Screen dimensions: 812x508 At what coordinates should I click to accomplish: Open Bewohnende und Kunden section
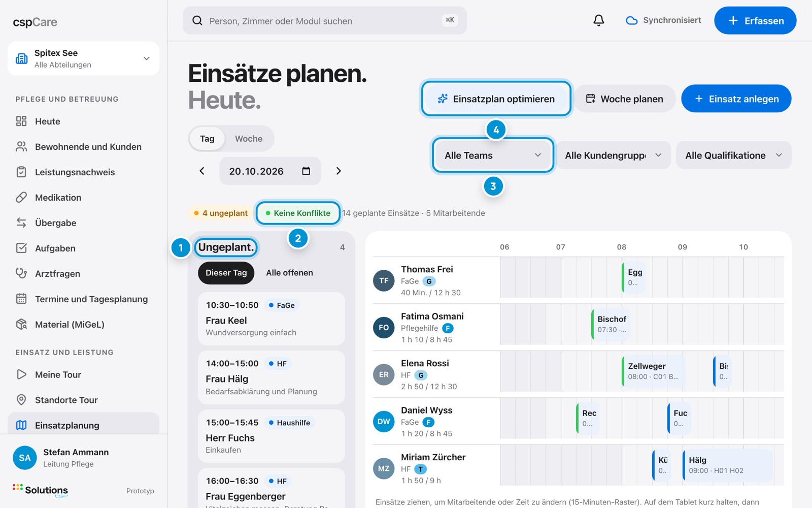coord(84,147)
